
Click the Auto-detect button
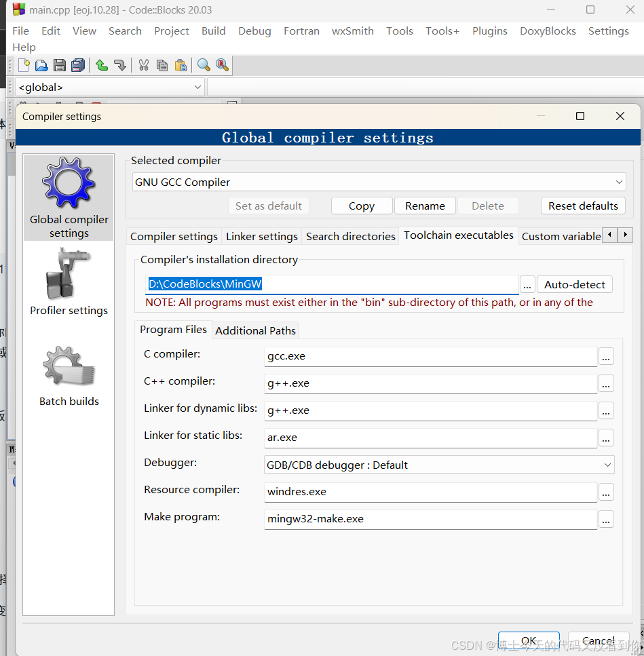[575, 284]
